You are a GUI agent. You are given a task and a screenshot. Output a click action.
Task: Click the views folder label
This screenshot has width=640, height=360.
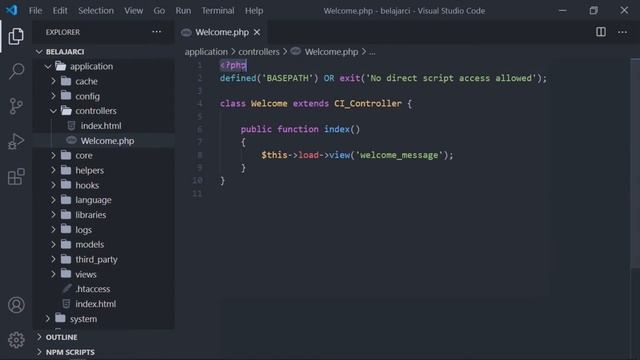pos(86,274)
